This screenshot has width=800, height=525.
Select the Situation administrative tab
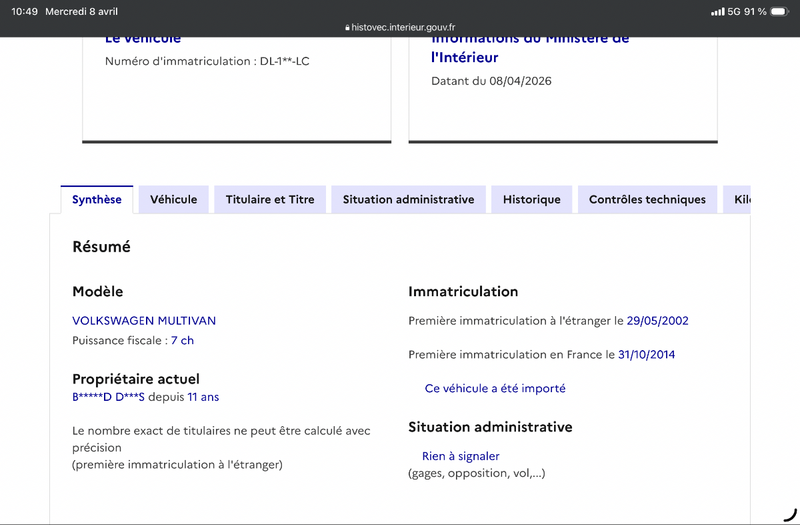pyautogui.click(x=408, y=199)
